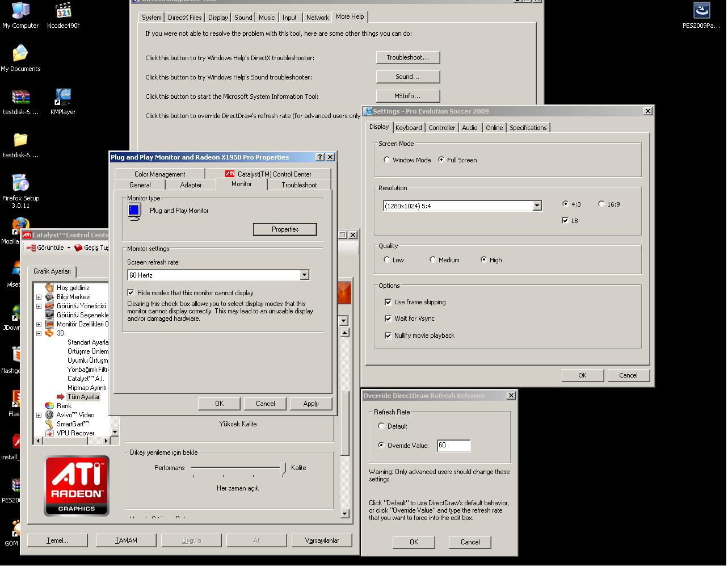Open the Resolution dropdown in PES settings
728x566 pixels.
click(537, 206)
